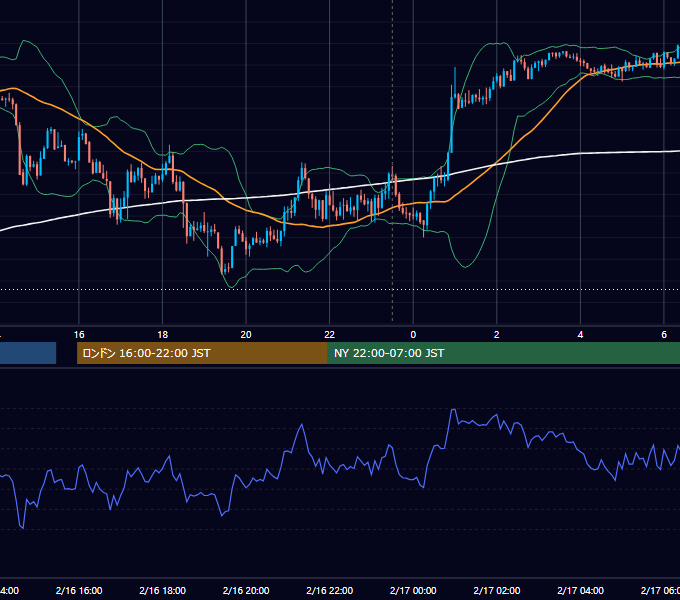Image resolution: width=680 pixels, height=600 pixels.
Task: Click the unlabeled blue session bar left of ロンドン
Action: 28,353
